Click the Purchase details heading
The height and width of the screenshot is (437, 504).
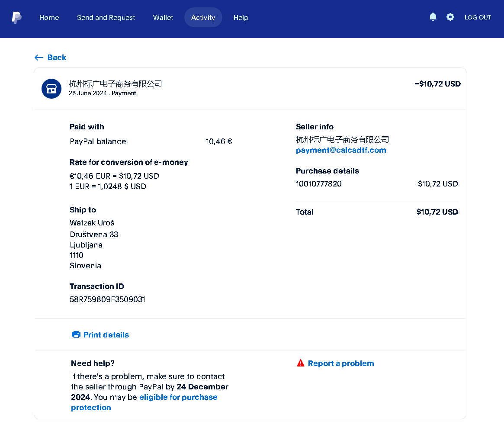tap(327, 171)
